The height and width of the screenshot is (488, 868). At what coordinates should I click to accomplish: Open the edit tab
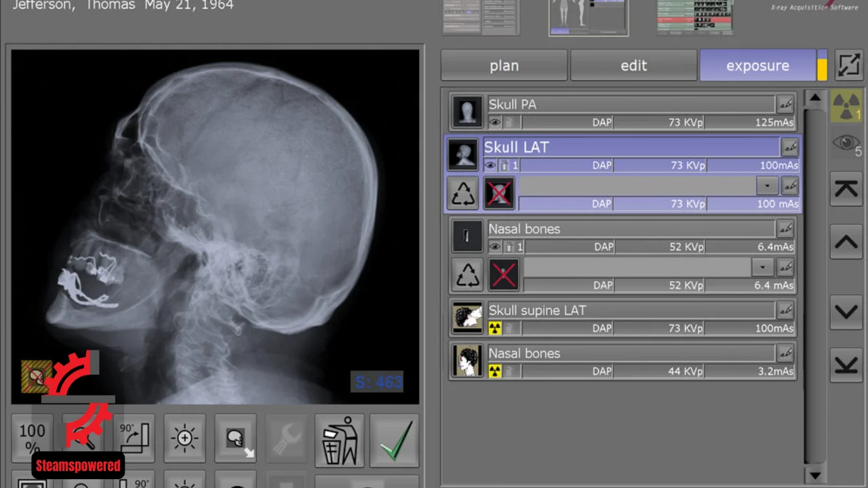pyautogui.click(x=633, y=66)
